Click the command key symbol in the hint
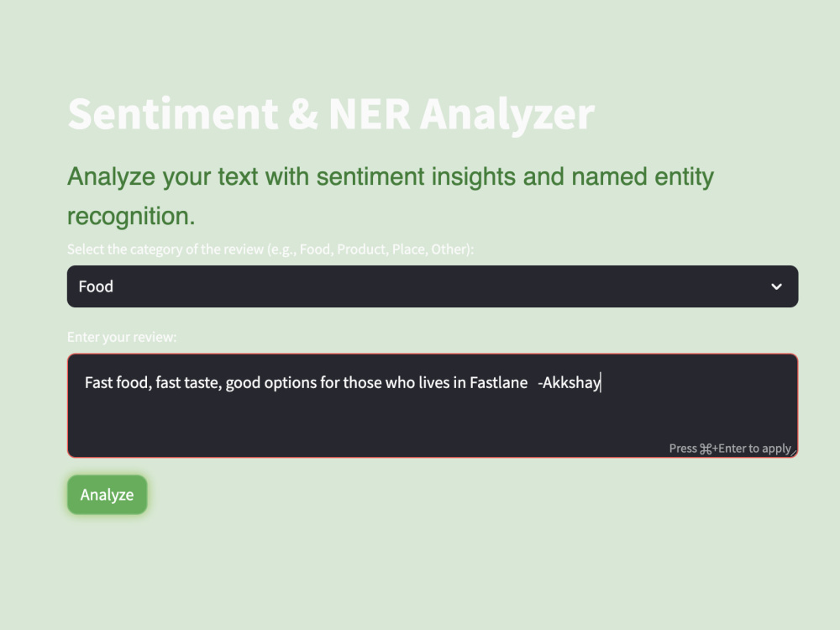 pos(706,449)
